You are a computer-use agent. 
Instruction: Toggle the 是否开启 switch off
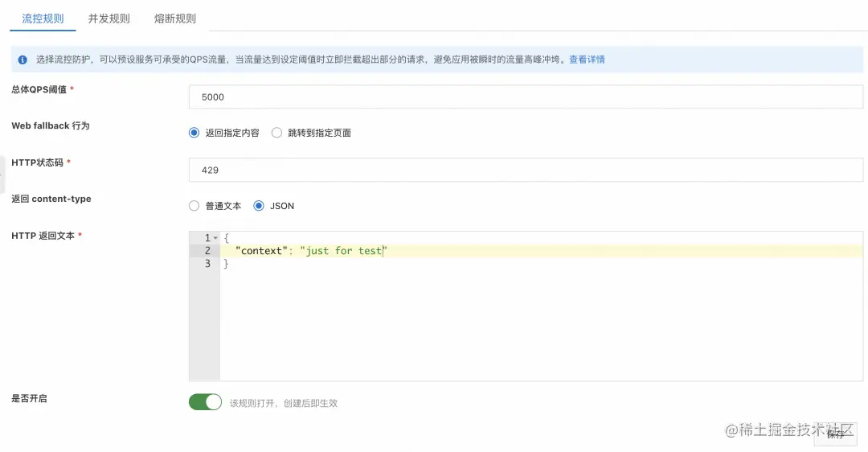[x=206, y=402]
